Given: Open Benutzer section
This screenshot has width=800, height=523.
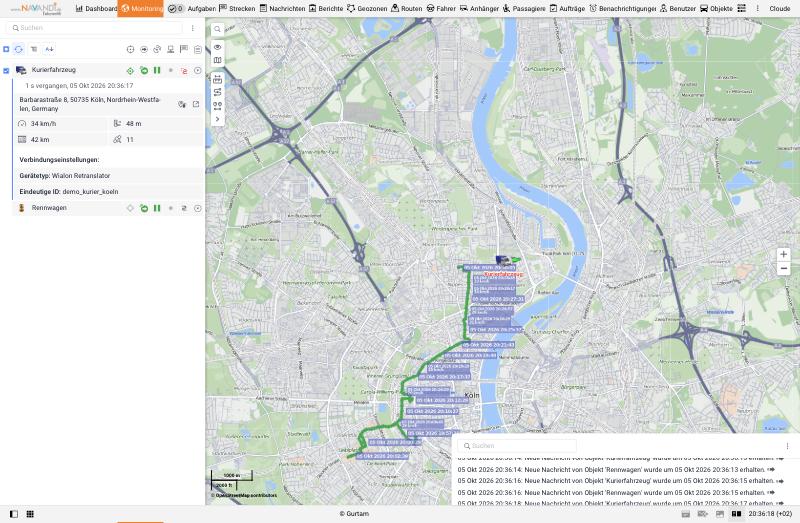Looking at the screenshot, I should tap(678, 9).
